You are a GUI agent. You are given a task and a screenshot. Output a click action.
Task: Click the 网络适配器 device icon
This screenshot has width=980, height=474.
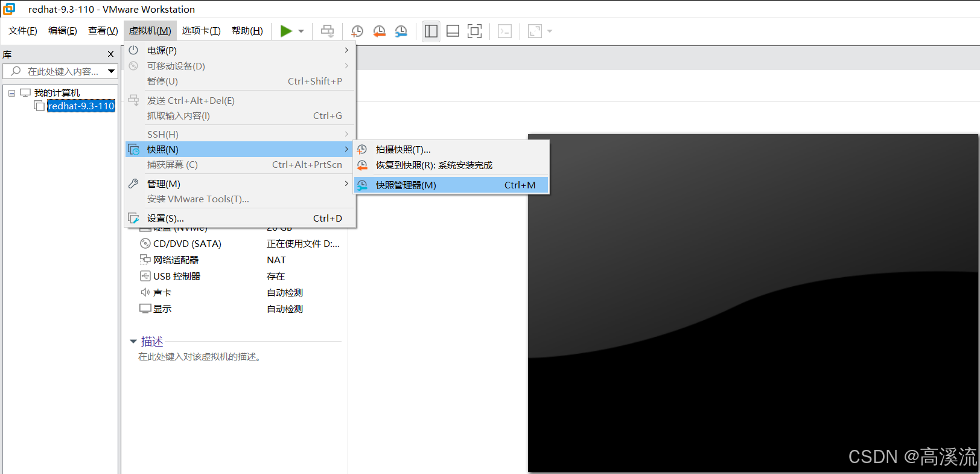coord(145,260)
